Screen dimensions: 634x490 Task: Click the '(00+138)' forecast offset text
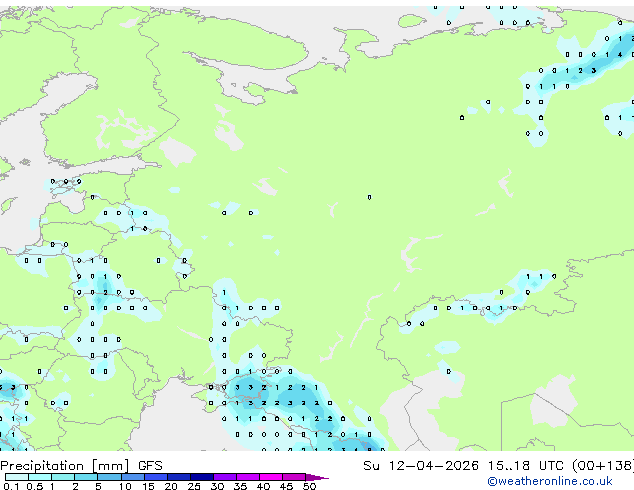click(x=603, y=466)
